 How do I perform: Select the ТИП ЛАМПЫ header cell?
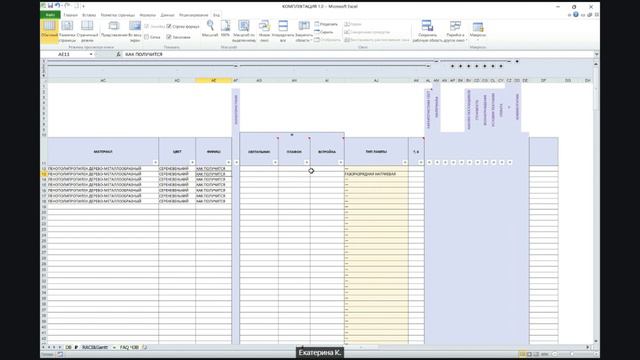(x=376, y=151)
